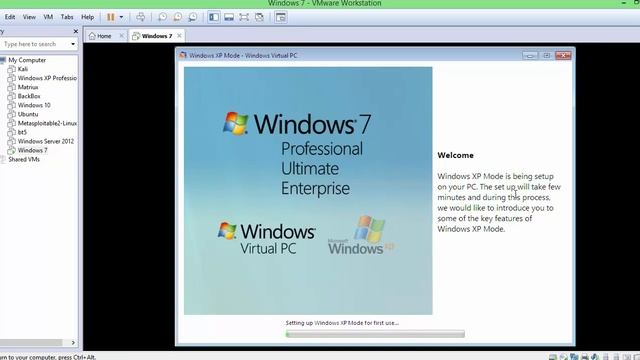Image resolution: width=640 pixels, height=360 pixels.
Task: Suspend the VM with the pause button
Action: coord(111,17)
